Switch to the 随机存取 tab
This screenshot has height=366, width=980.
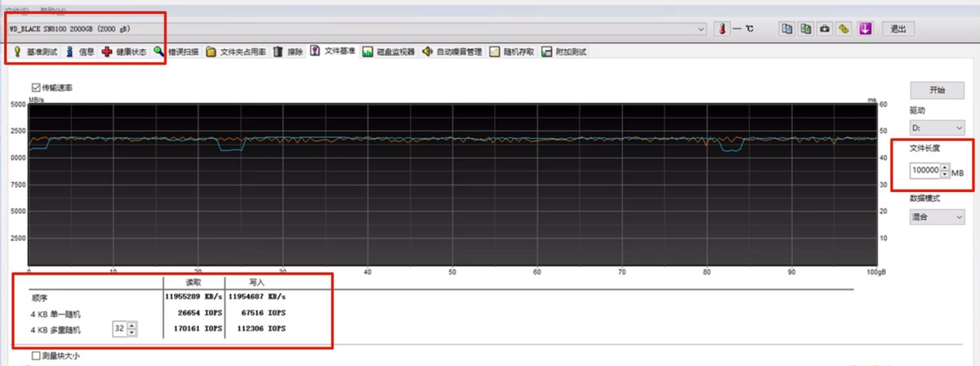pos(512,51)
